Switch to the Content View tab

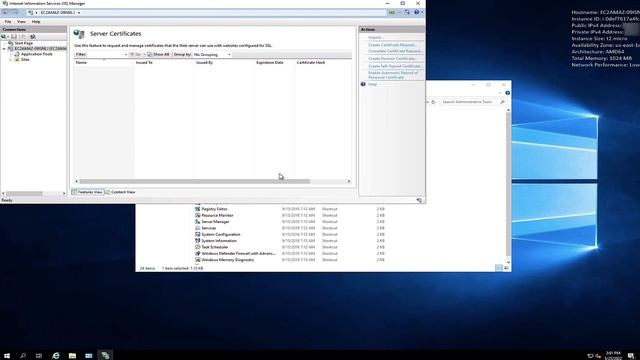click(120, 192)
